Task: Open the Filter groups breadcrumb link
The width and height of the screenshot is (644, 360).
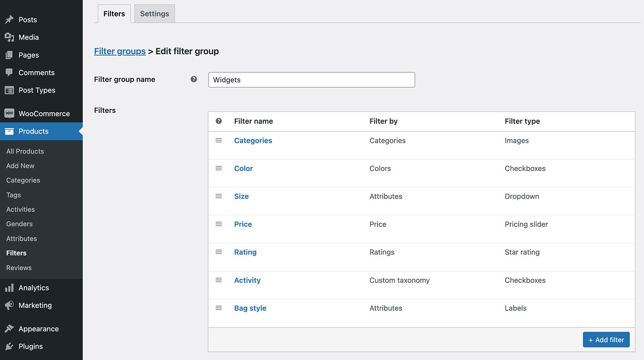Action: [x=120, y=51]
